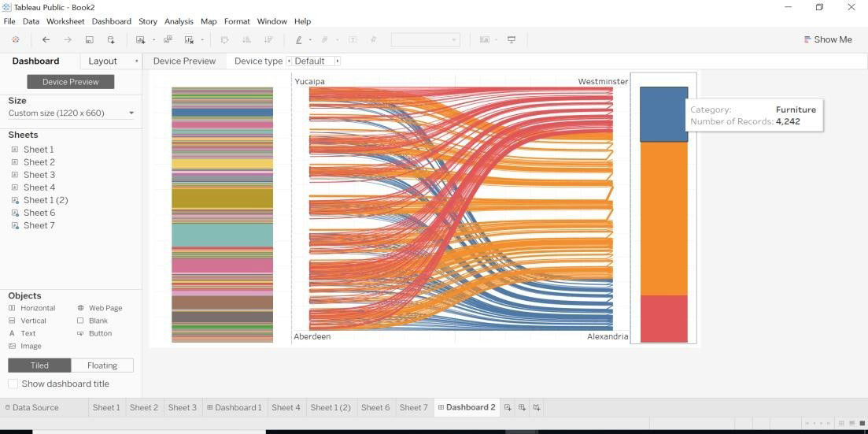Pick the Button object
The image size is (868, 434).
click(94, 334)
